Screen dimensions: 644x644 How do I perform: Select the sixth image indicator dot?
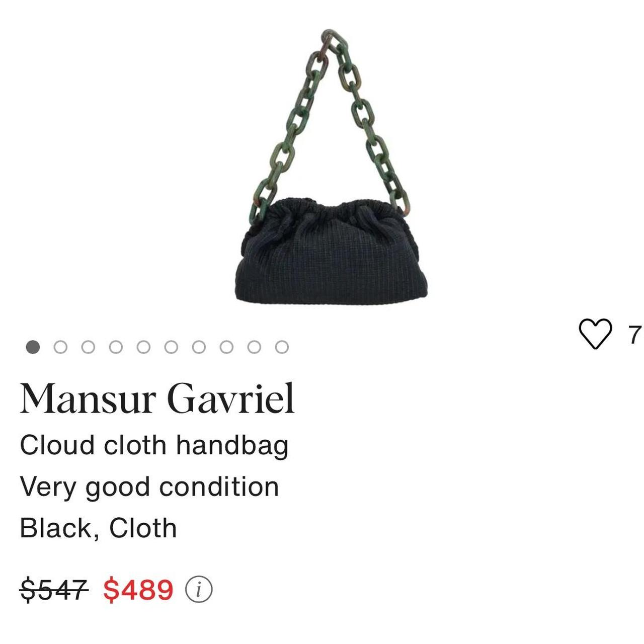171,347
